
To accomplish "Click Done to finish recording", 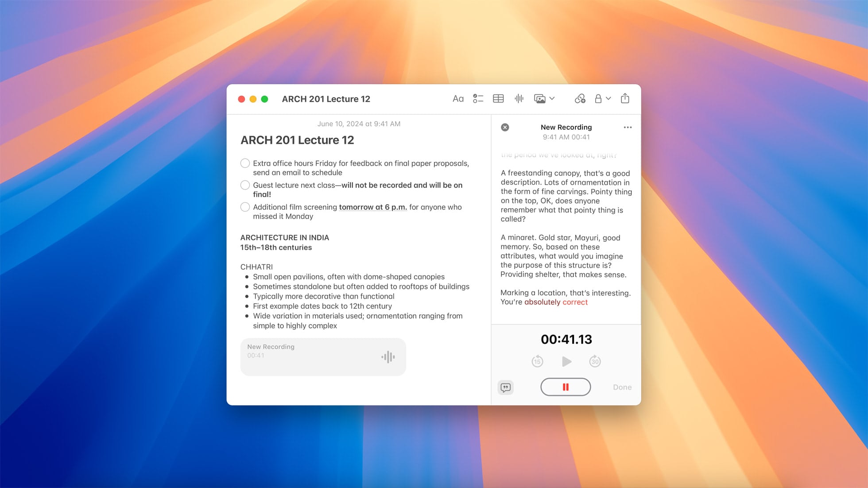I will point(622,387).
